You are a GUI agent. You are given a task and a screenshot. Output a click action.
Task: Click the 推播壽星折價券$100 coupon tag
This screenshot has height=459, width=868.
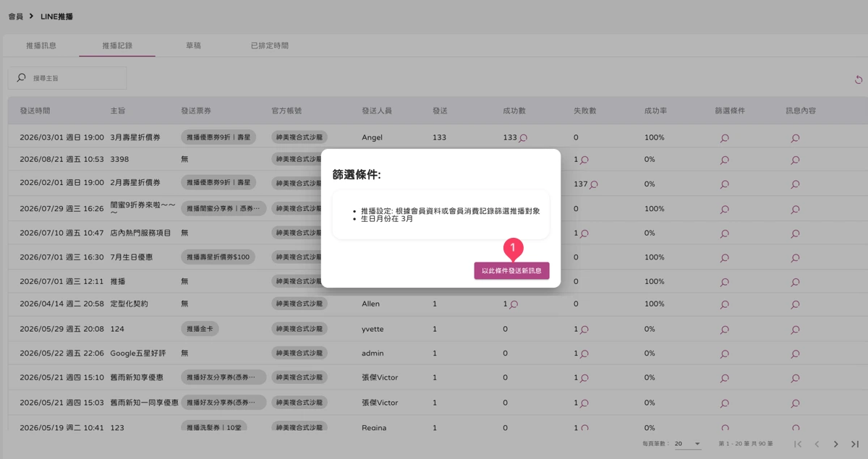pos(218,257)
